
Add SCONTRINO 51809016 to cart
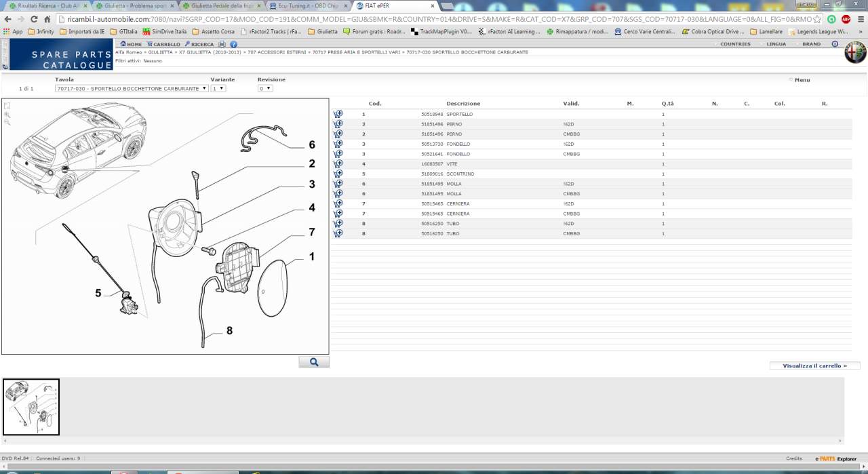(338, 174)
